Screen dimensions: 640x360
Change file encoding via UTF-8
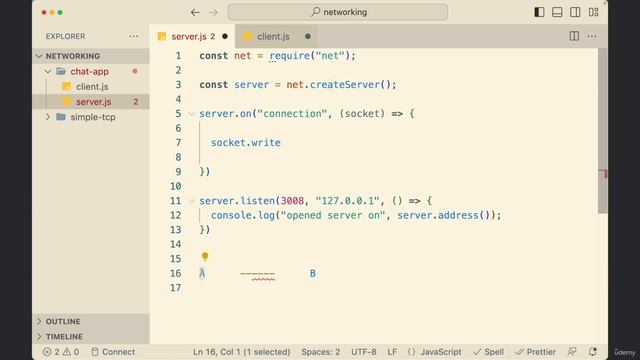point(364,352)
